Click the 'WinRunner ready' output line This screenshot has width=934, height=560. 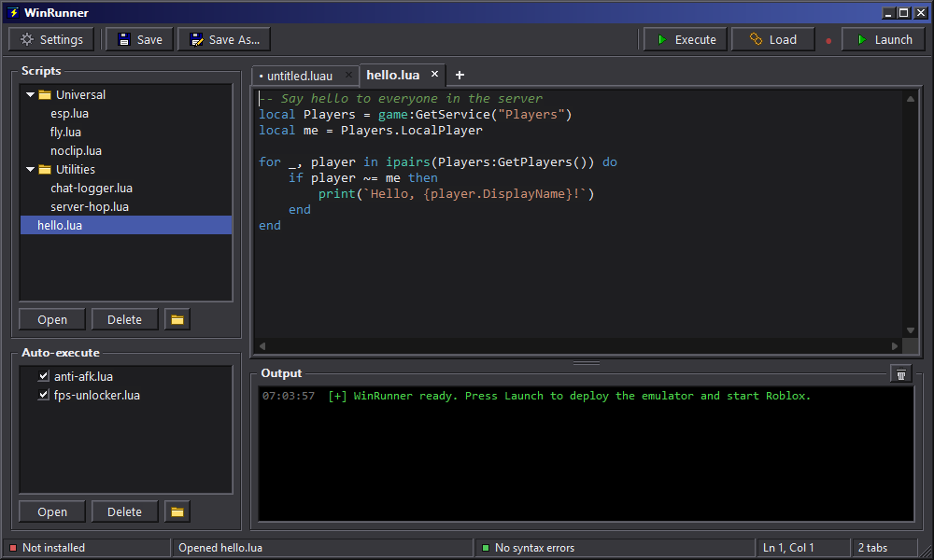[536, 396]
